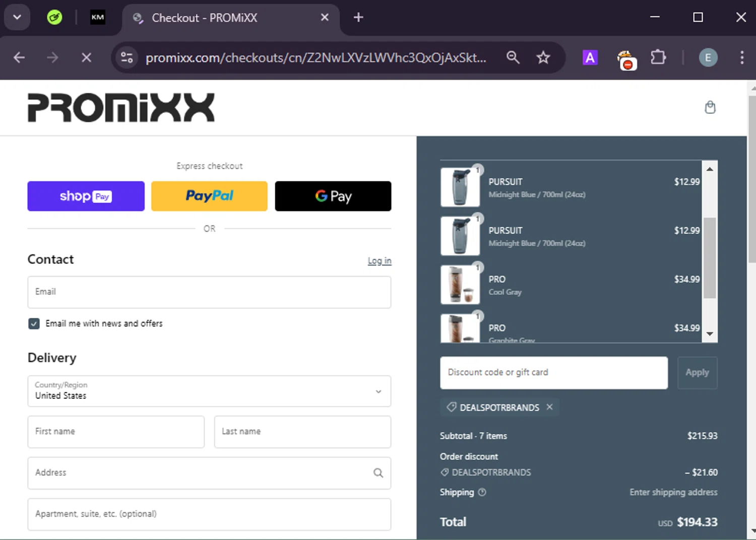
Task: Open the shipping info help icon
Action: (x=482, y=492)
